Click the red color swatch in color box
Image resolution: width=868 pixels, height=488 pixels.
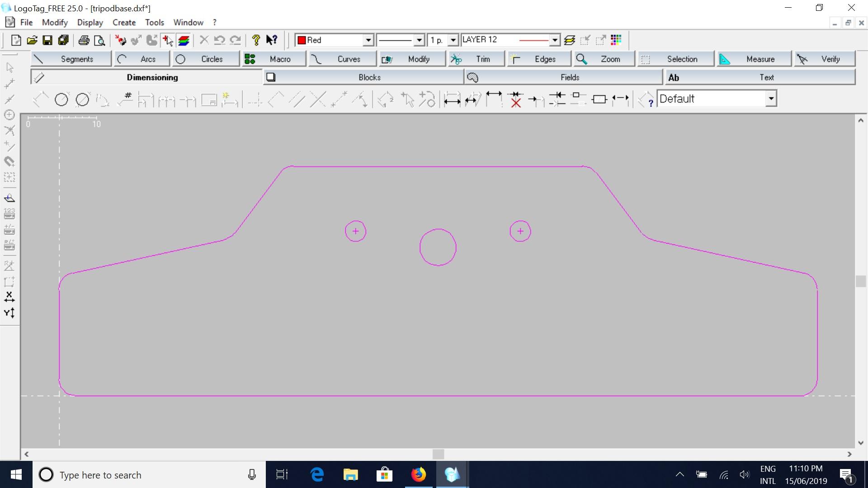click(302, 40)
